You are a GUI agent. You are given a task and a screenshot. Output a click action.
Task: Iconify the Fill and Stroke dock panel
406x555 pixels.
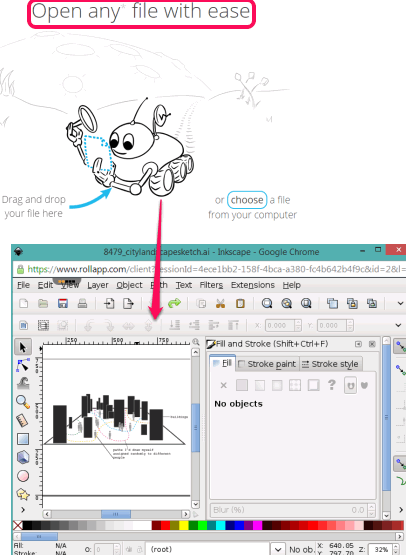pos(358,344)
